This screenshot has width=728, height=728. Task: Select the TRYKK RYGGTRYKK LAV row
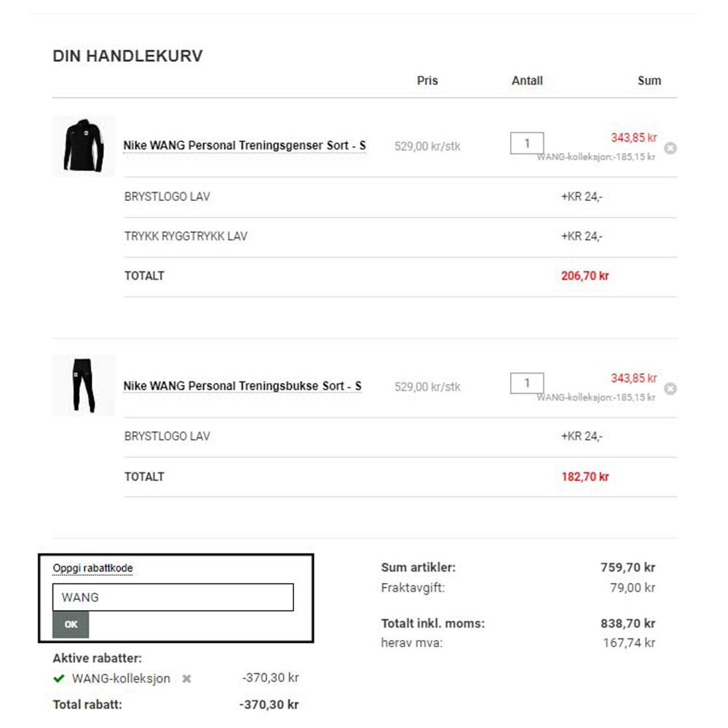[x=400, y=237]
